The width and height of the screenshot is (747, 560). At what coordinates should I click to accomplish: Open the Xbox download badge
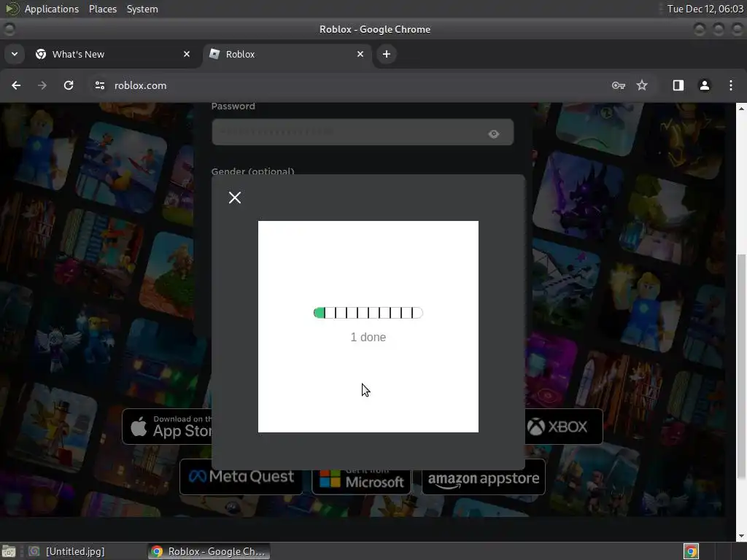(x=564, y=427)
